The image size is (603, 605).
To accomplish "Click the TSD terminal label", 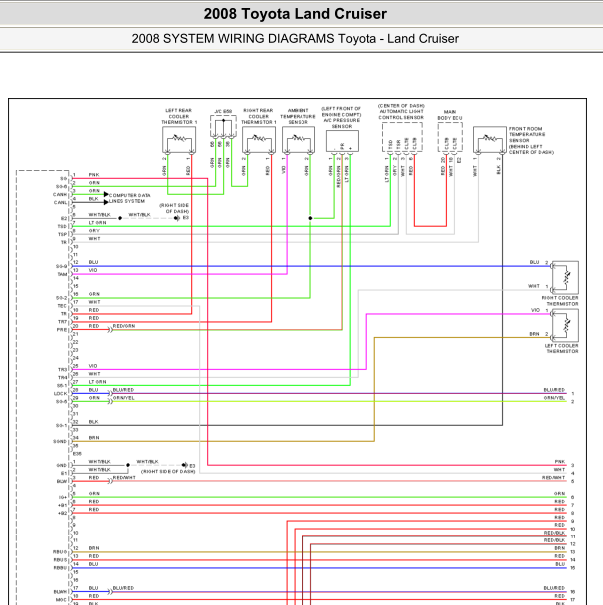I will point(62,226).
